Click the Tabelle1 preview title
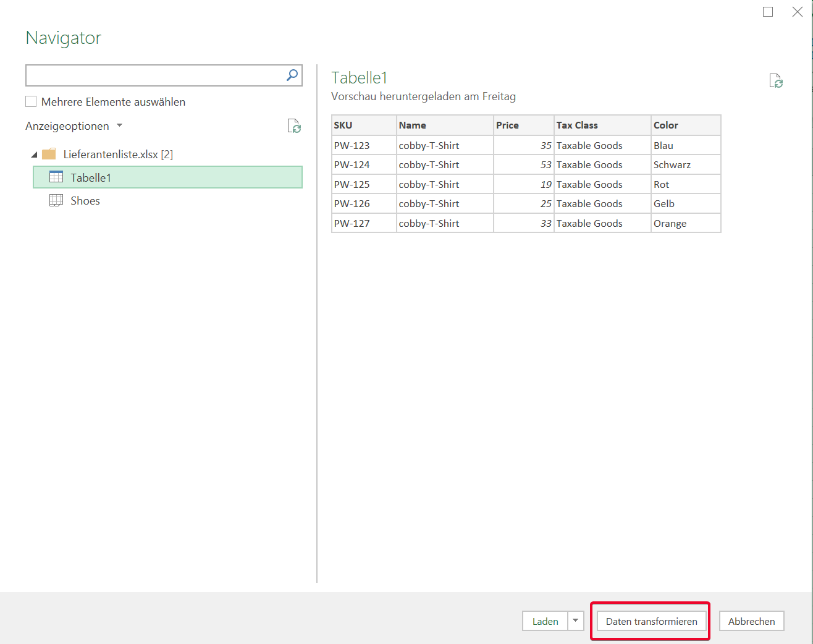The width and height of the screenshot is (813, 644). (359, 78)
